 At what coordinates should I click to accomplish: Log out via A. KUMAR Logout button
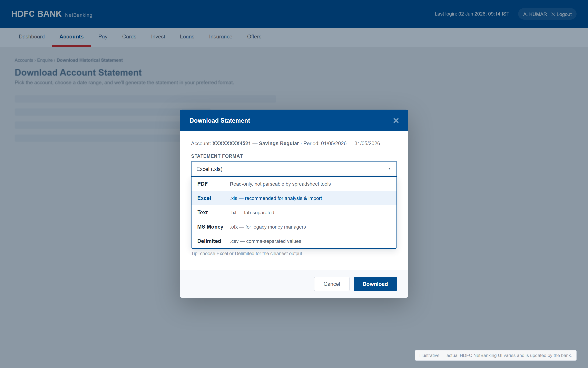click(547, 14)
